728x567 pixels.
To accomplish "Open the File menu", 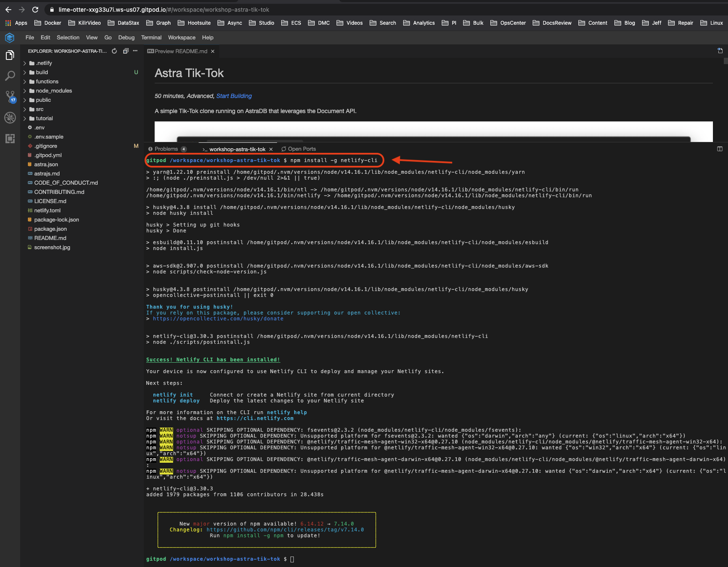I will (x=30, y=38).
